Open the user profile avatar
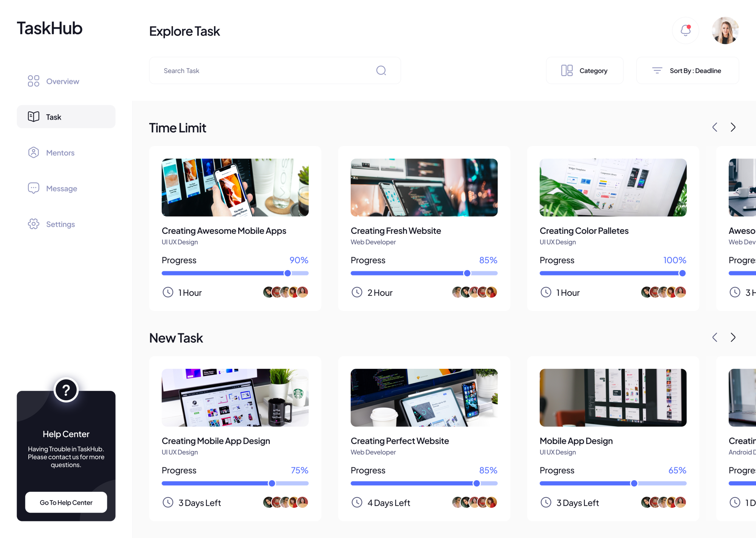This screenshot has height=538, width=756. [x=725, y=30]
